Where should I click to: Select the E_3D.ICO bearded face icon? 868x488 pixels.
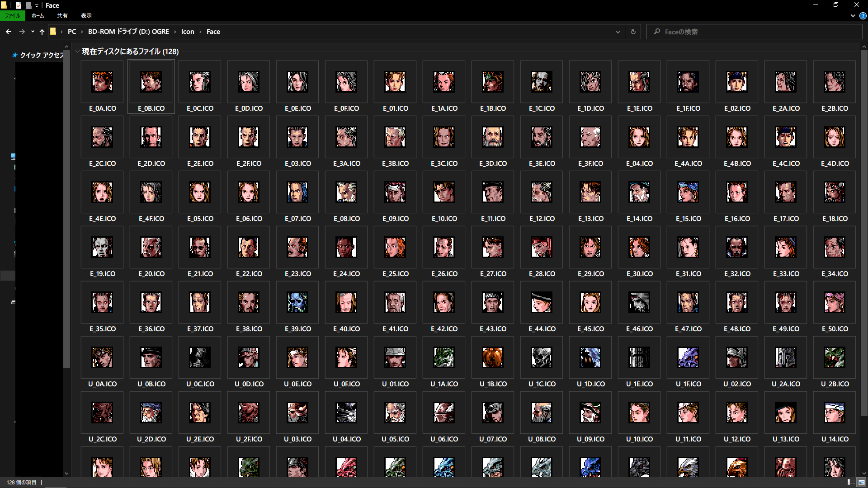pos(493,137)
